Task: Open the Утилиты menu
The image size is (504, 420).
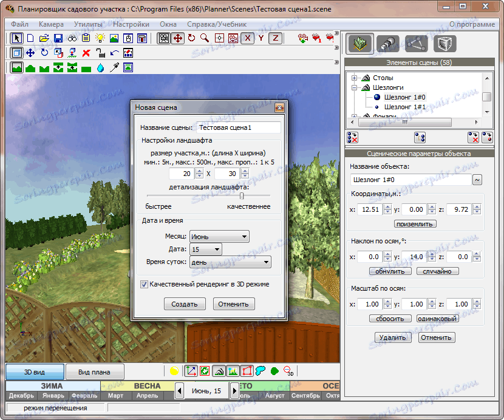Action: click(88, 24)
